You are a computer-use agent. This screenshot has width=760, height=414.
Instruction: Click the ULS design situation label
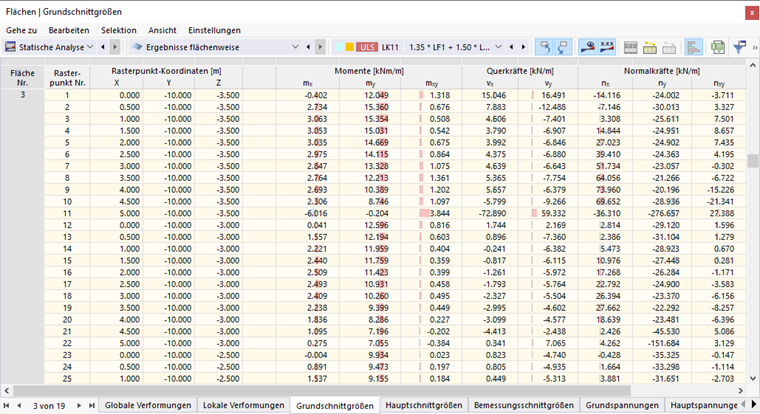[x=367, y=47]
